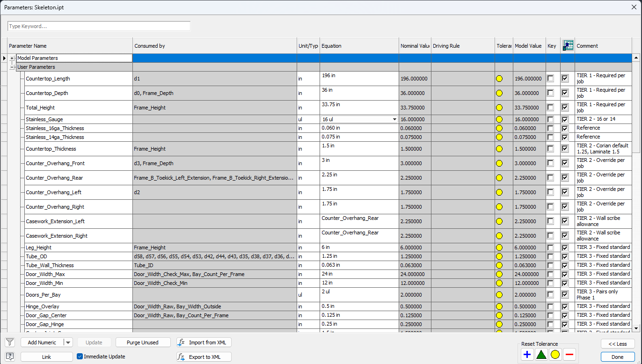The image size is (642, 364).
Task: Click the Done button
Action: coord(618,357)
